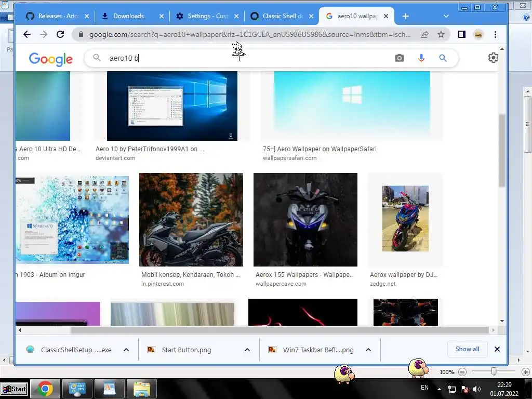
Task: Expand Win7 Taskbar Refl png download options
Action: coord(368,350)
